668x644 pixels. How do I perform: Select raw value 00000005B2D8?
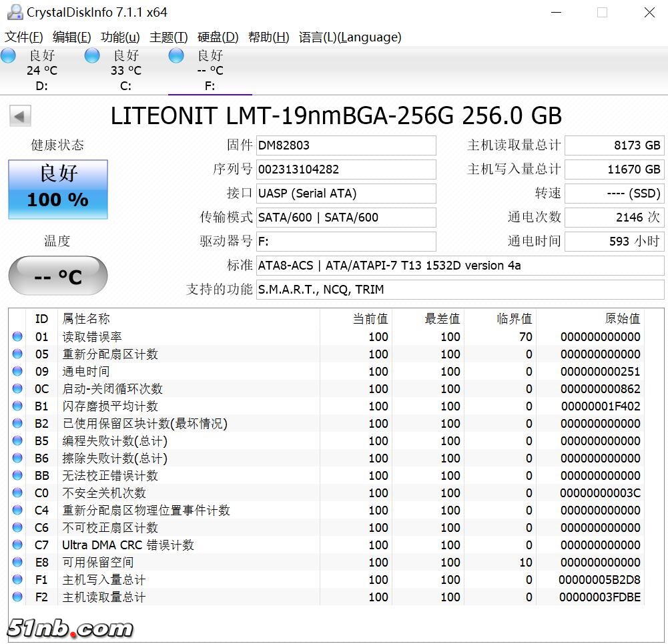click(599, 580)
